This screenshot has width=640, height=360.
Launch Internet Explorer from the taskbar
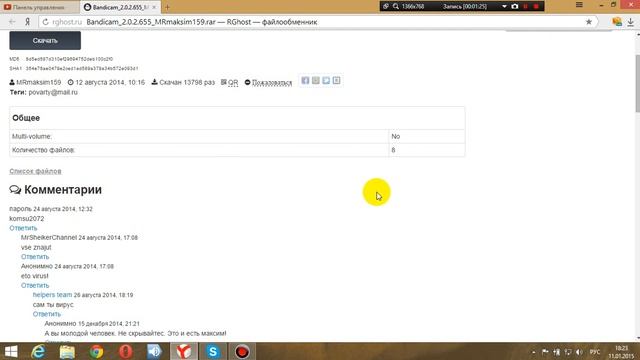pyautogui.click(x=38, y=351)
